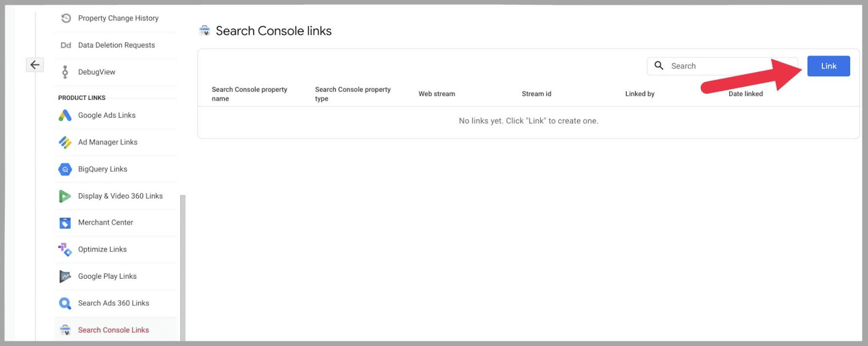
Task: Click the DebugView icon
Action: 65,72
